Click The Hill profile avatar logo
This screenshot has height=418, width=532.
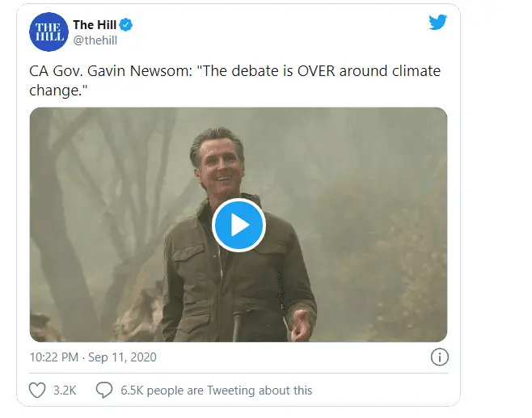[49, 33]
